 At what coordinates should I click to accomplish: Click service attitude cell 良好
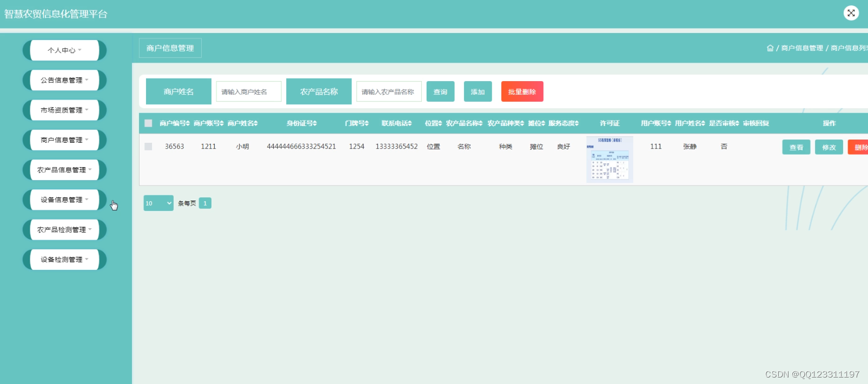pyautogui.click(x=564, y=147)
